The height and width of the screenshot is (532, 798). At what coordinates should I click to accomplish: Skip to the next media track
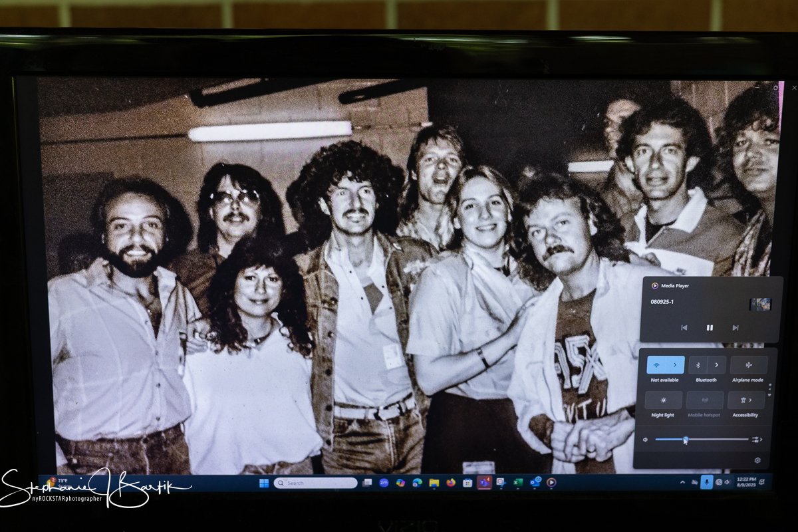735,327
